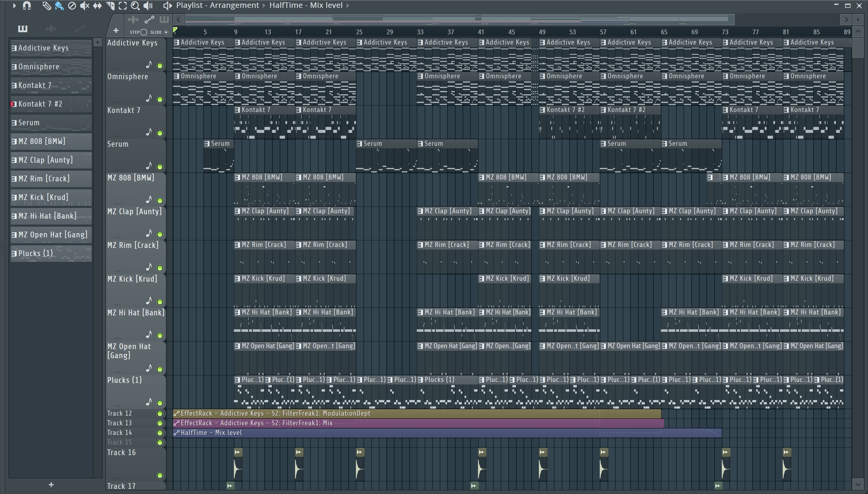Click the Omnisphere track note icon

pyautogui.click(x=149, y=98)
